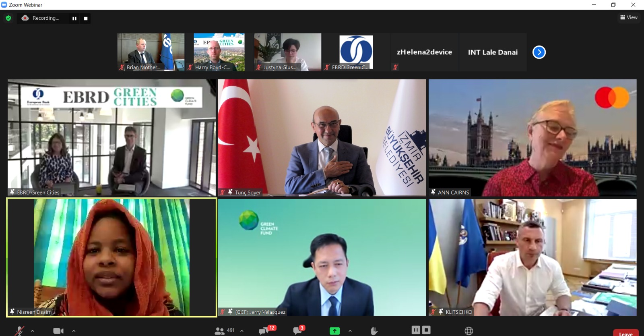Click the green Share Screen icon
This screenshot has height=336, width=644.
click(334, 331)
